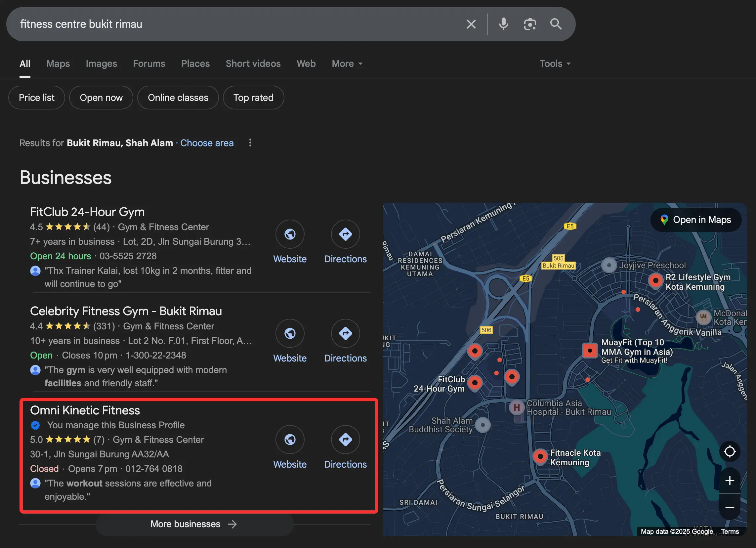The height and width of the screenshot is (548, 756).
Task: Select Fitnacle Kota Kemuning map pin
Action: coord(540,457)
